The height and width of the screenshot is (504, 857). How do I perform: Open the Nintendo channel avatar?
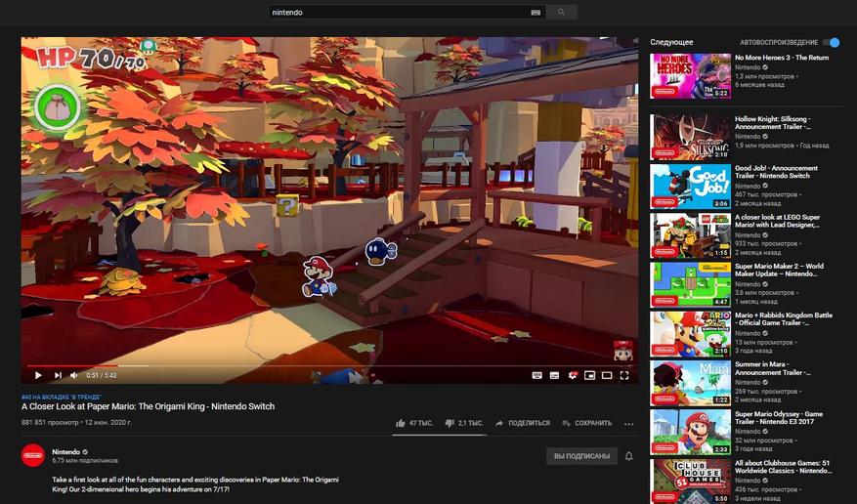[33, 455]
